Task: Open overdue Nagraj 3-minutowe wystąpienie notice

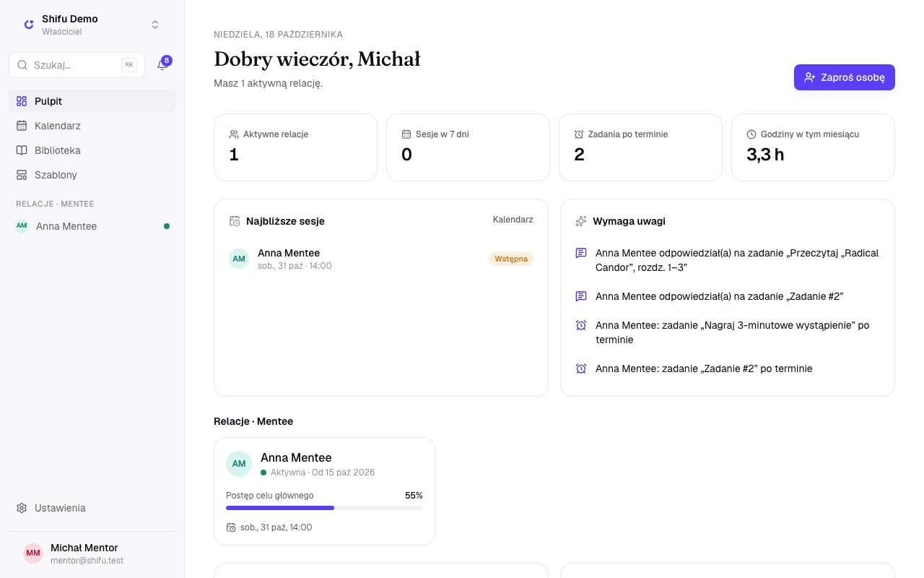Action: click(x=728, y=332)
